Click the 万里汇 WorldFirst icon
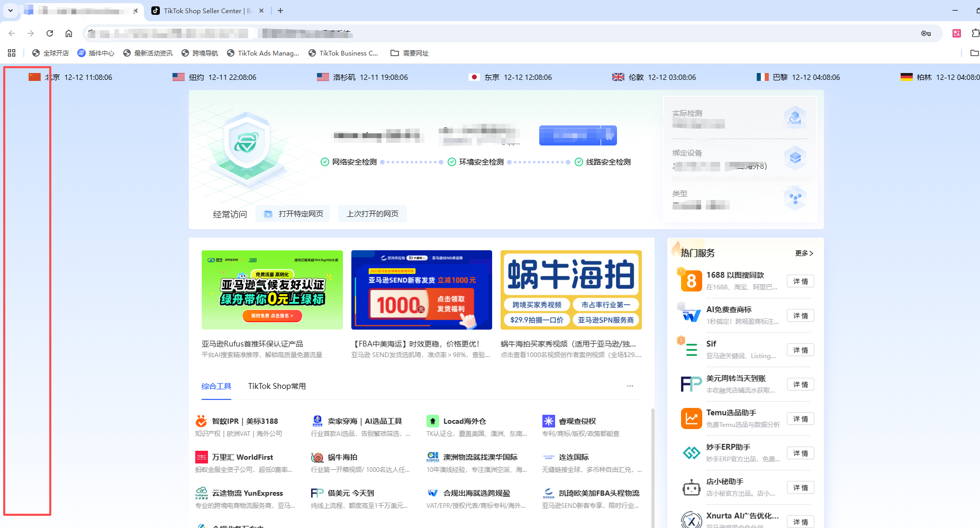 (x=201, y=457)
